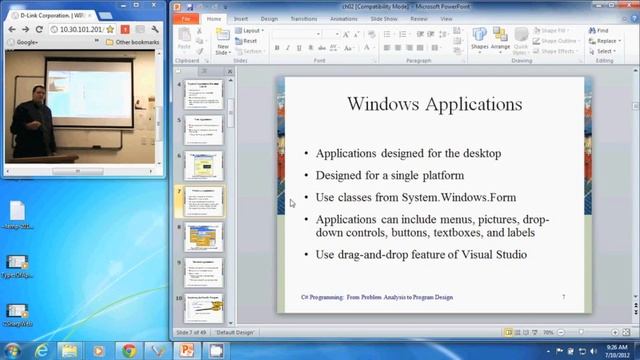The width and height of the screenshot is (640, 360).
Task: Open the Font name combo box
Action: coord(297,34)
